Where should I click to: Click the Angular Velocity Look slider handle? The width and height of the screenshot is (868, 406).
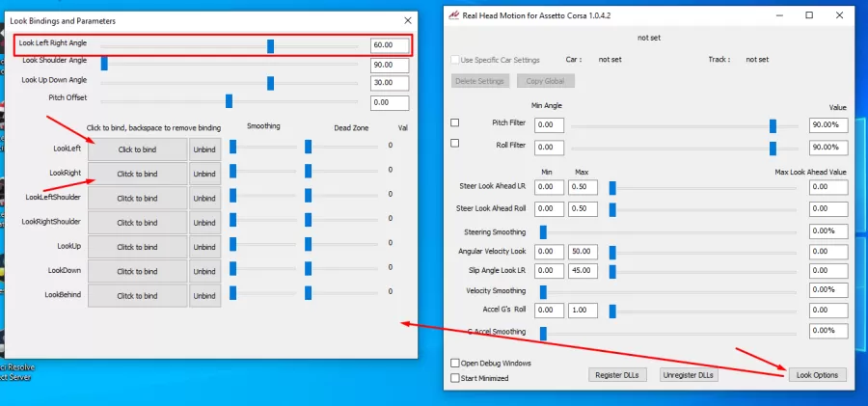[612, 253]
